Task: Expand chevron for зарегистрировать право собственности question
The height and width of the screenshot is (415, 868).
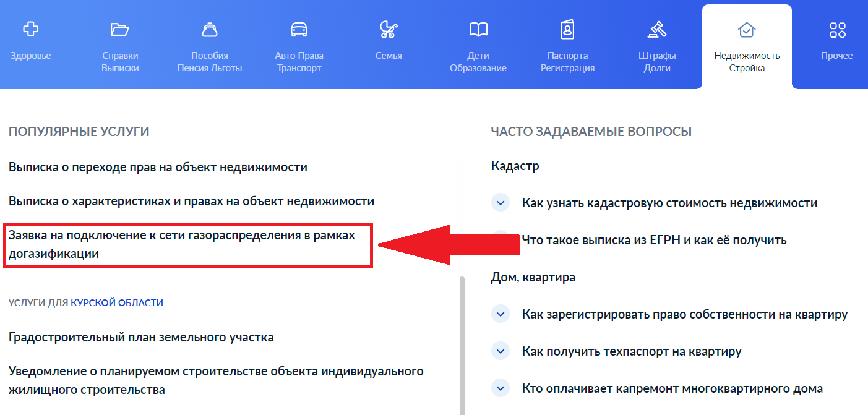Action: point(500,314)
